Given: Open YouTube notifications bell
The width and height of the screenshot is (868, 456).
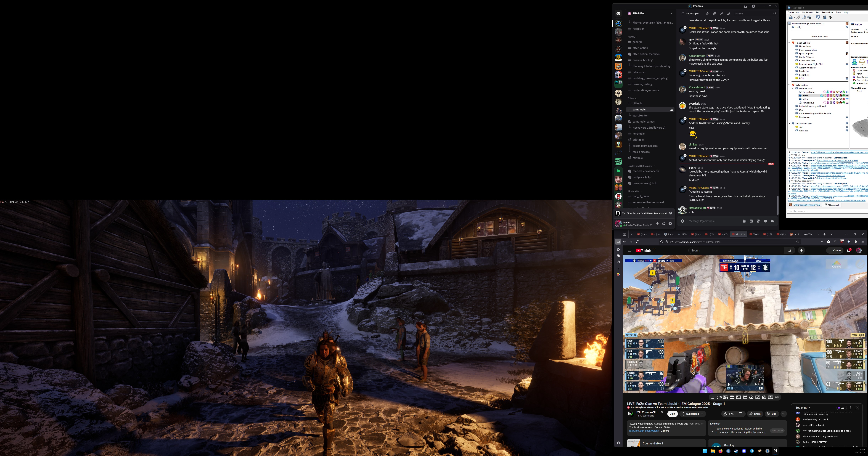Looking at the screenshot, I should [849, 250].
